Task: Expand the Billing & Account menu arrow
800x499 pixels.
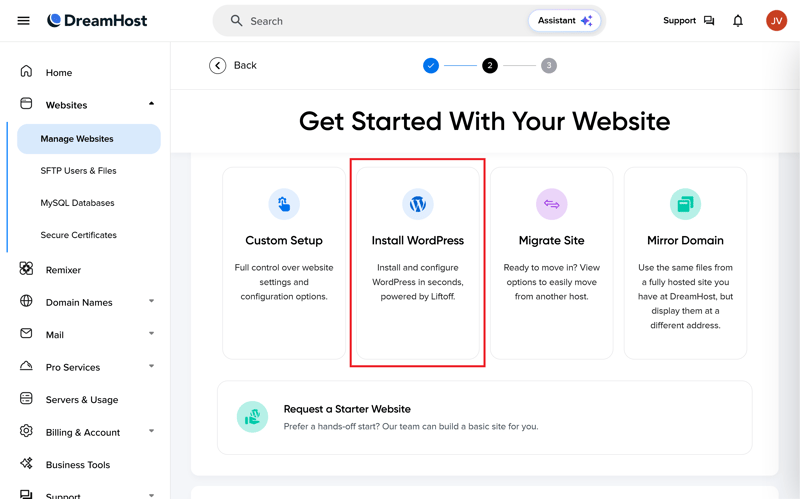Action: pyautogui.click(x=152, y=431)
